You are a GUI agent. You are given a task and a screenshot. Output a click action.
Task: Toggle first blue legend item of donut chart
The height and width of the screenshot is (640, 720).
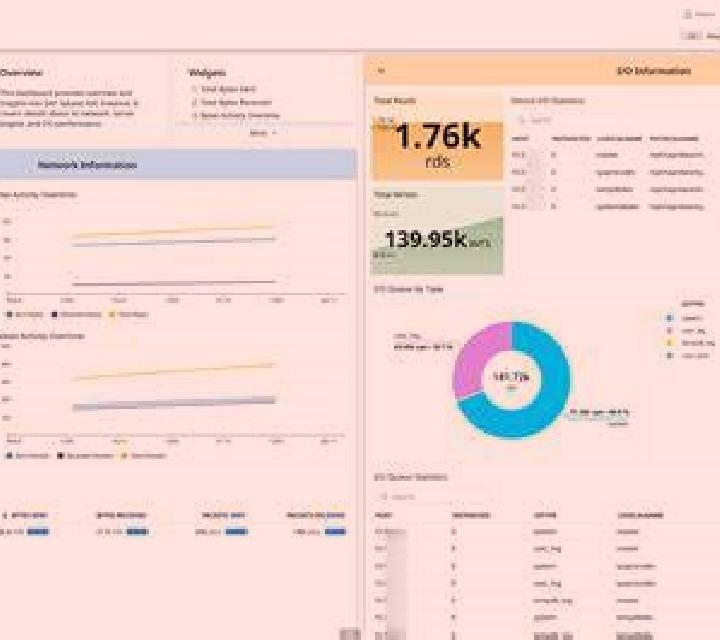[669, 318]
